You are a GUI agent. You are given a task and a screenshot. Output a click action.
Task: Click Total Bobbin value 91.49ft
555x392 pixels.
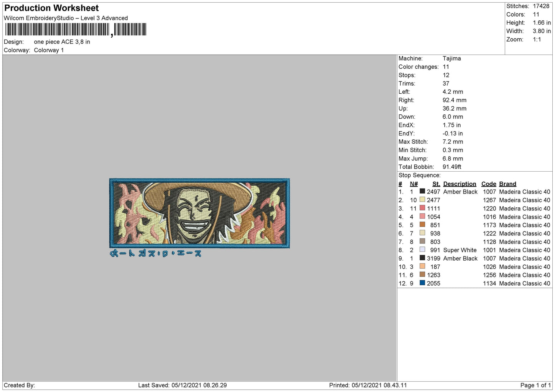click(x=452, y=167)
